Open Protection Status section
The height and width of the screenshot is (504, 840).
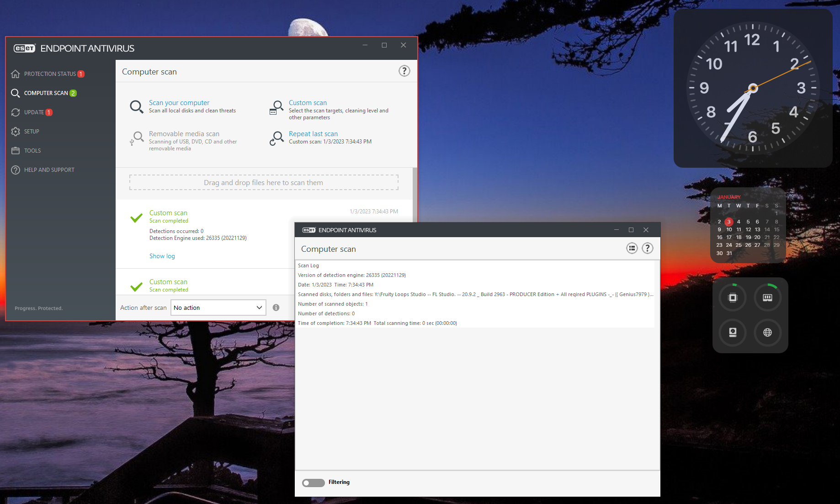pos(50,74)
